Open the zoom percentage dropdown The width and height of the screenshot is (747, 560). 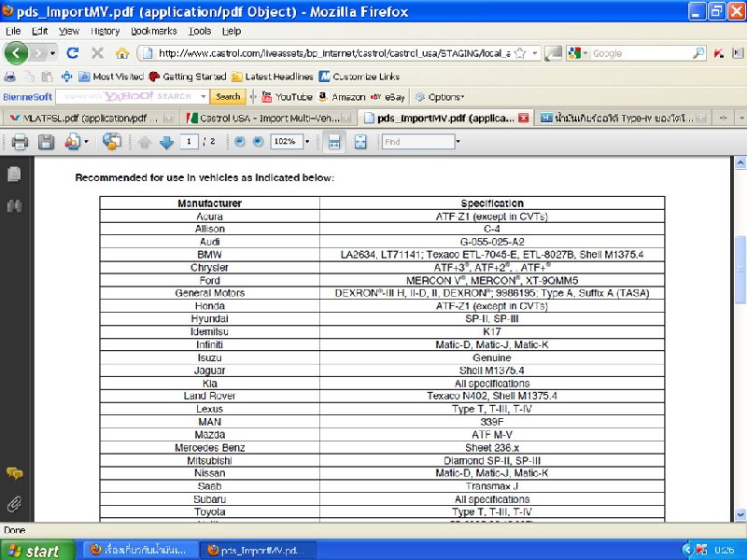coord(311,142)
